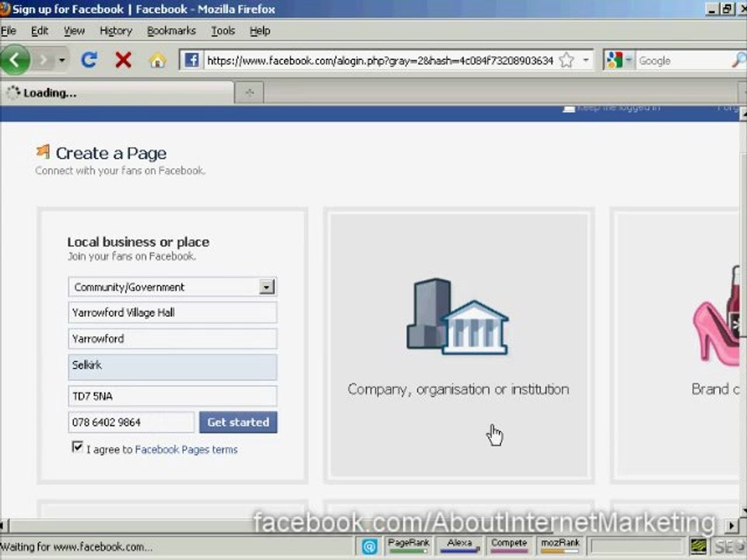Click the building and institution icon

coord(458,317)
